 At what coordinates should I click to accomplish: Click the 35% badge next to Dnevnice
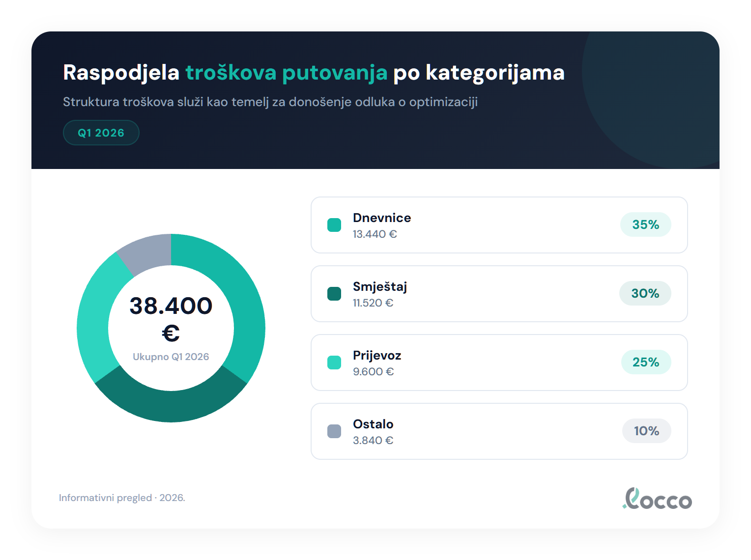[x=645, y=224]
